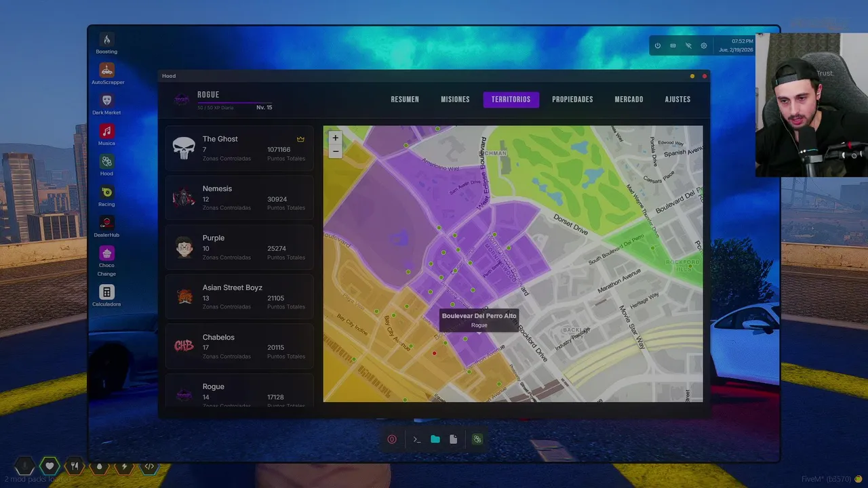Click the ROGUE gang name in header

(208, 95)
